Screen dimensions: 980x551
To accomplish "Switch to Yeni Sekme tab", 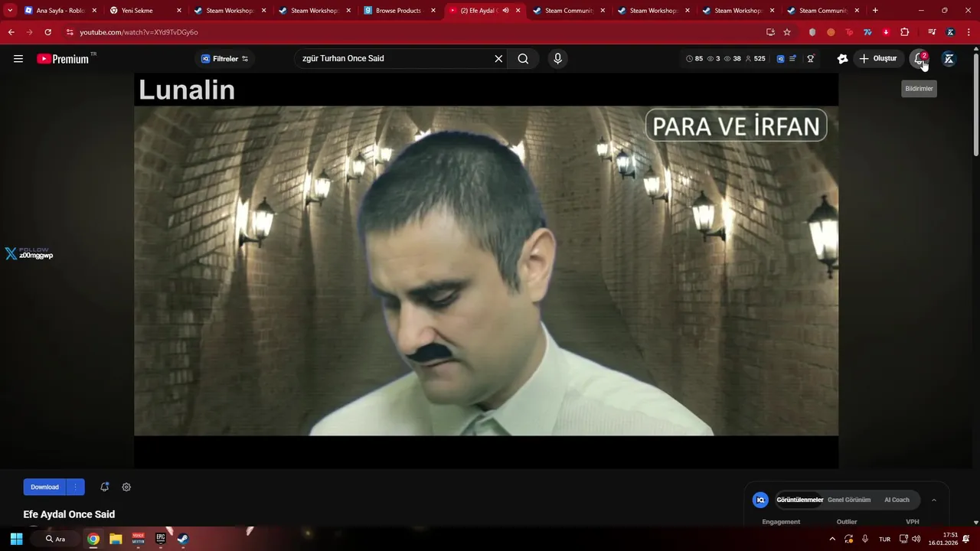I will click(145, 11).
